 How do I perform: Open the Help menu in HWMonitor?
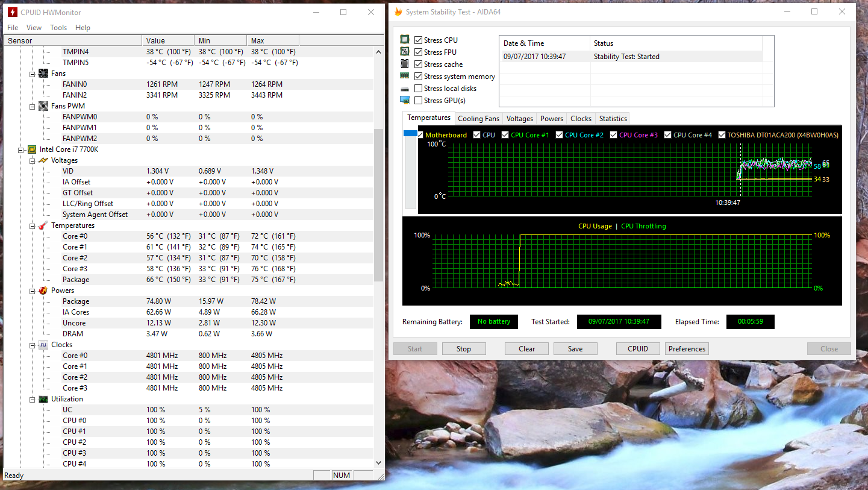coord(83,28)
